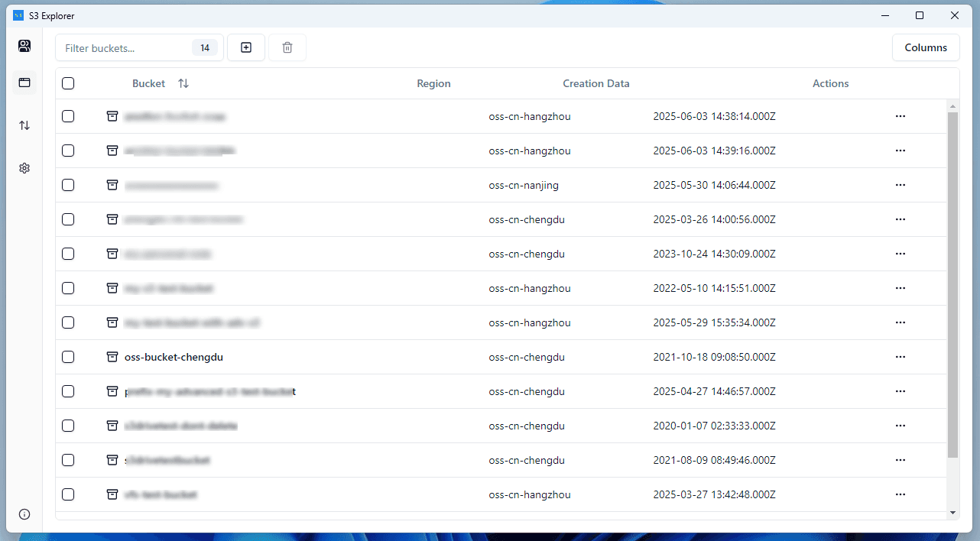This screenshot has width=980, height=541.
Task: Open the transfers icon in sidebar
Action: pos(24,125)
